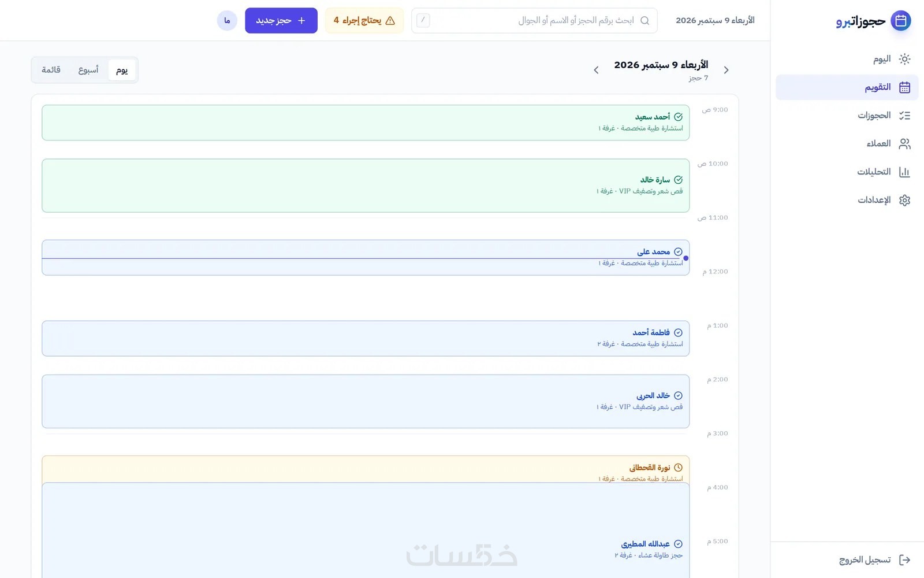Switch to قائمة view
Image resolution: width=924 pixels, height=578 pixels.
click(51, 70)
